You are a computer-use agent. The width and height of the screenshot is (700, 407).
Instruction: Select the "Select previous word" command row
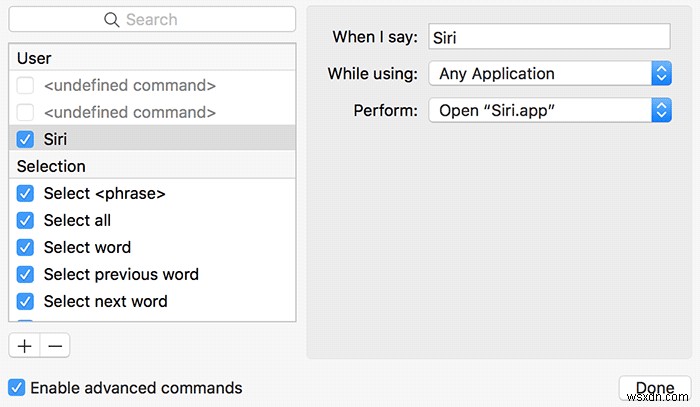tap(152, 274)
